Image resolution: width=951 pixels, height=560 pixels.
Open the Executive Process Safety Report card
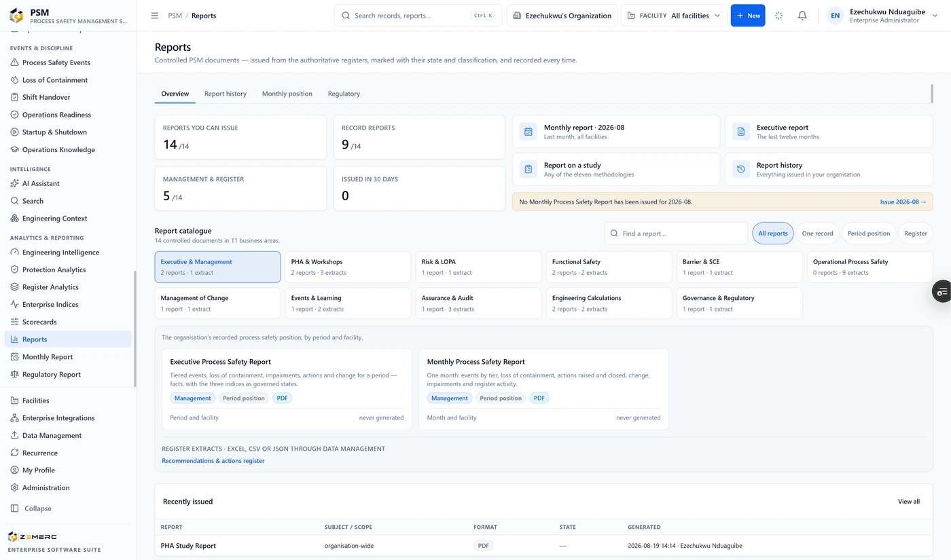pos(287,389)
